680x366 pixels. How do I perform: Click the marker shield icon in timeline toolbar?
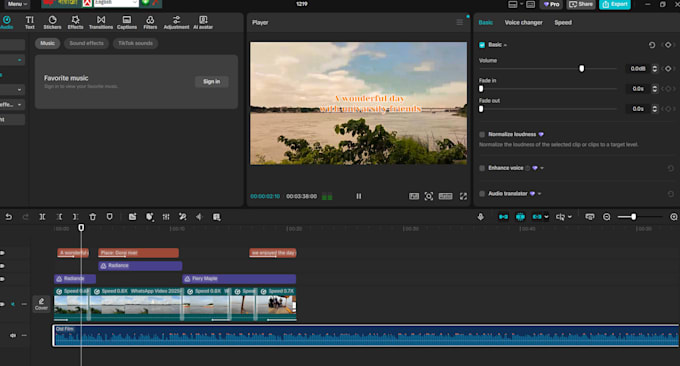(109, 217)
